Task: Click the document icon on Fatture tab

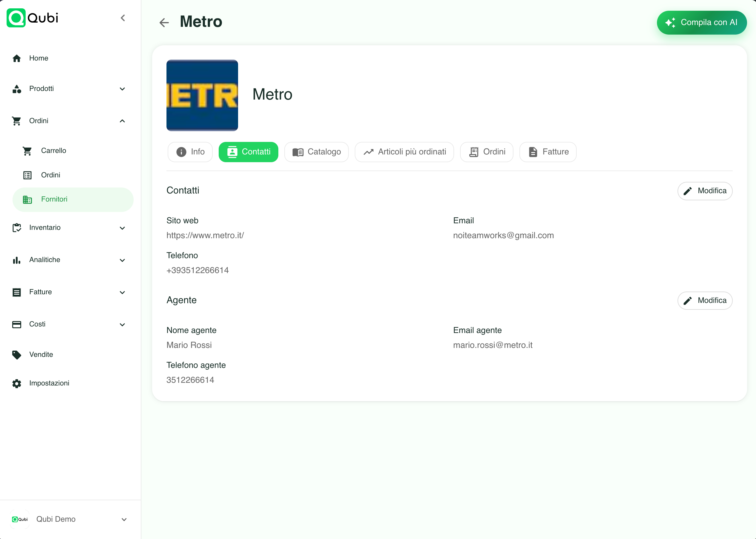Action: click(x=533, y=152)
